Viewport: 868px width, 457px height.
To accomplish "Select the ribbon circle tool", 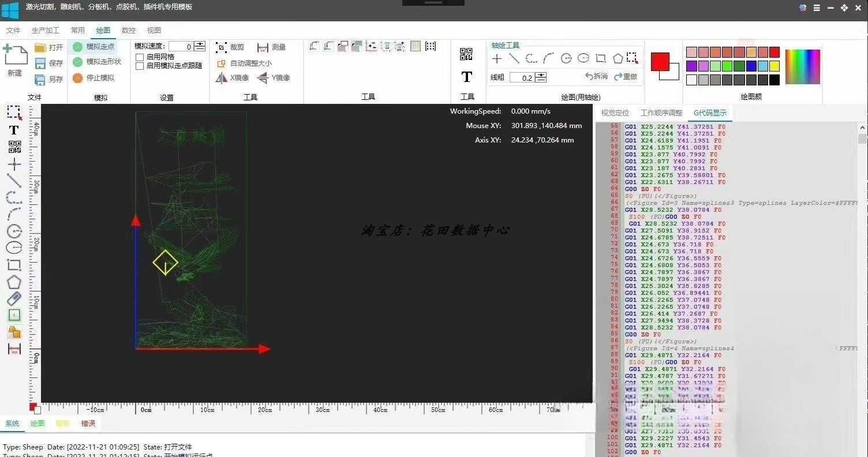I will click(x=566, y=58).
